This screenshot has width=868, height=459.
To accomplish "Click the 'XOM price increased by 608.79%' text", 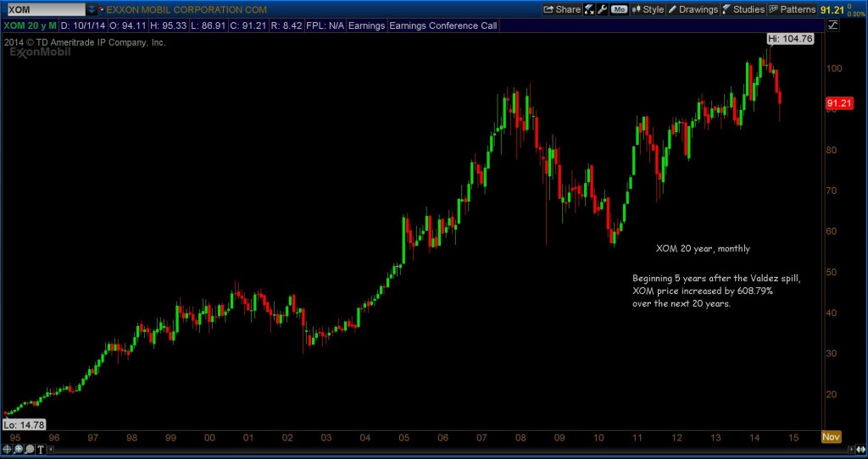I will [703, 290].
